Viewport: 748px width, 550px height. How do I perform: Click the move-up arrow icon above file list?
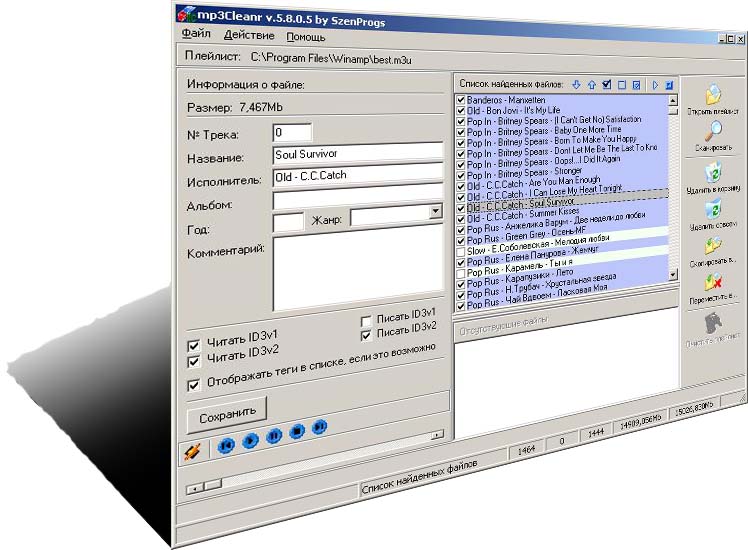point(592,85)
